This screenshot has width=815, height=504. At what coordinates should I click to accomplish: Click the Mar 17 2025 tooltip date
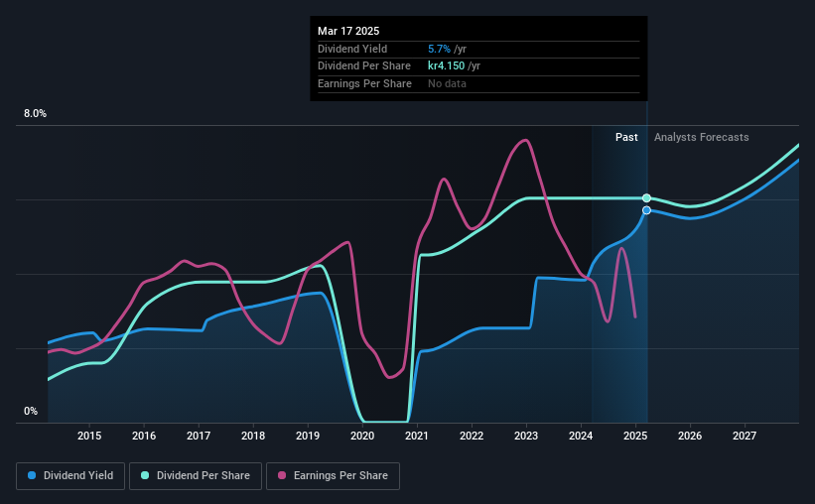tap(348, 31)
